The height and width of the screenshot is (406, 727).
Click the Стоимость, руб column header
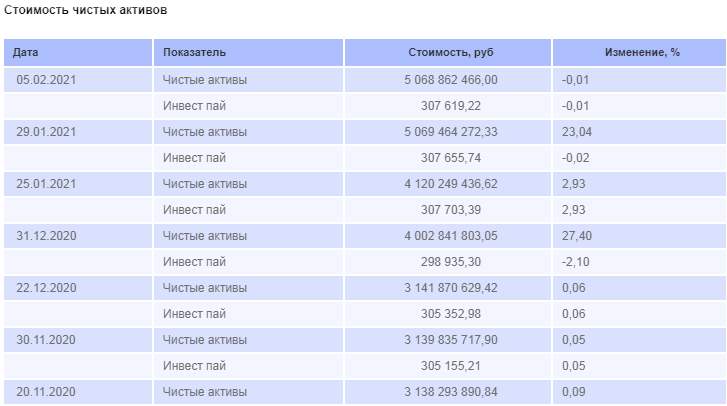[448, 52]
